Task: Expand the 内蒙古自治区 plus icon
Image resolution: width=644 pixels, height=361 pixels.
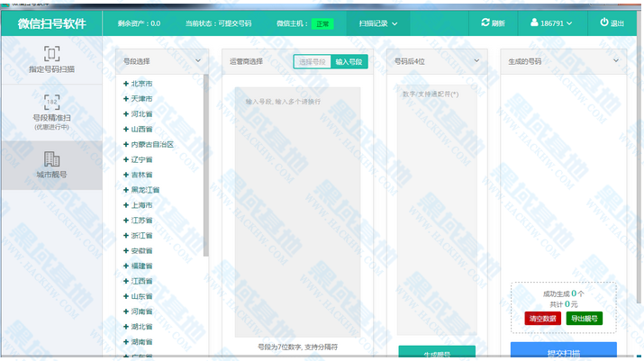Action: [x=126, y=144]
